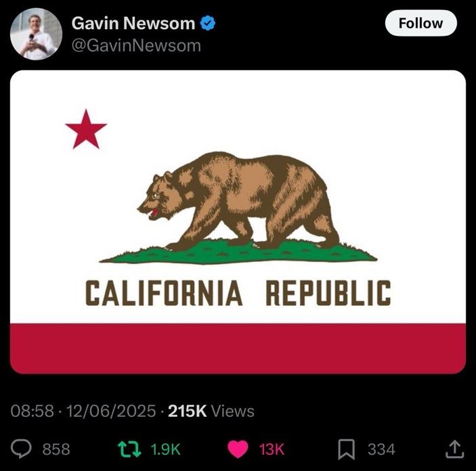Click the 08:58 post timestamp
Viewport: 476px width, 471px height.
coord(32,411)
